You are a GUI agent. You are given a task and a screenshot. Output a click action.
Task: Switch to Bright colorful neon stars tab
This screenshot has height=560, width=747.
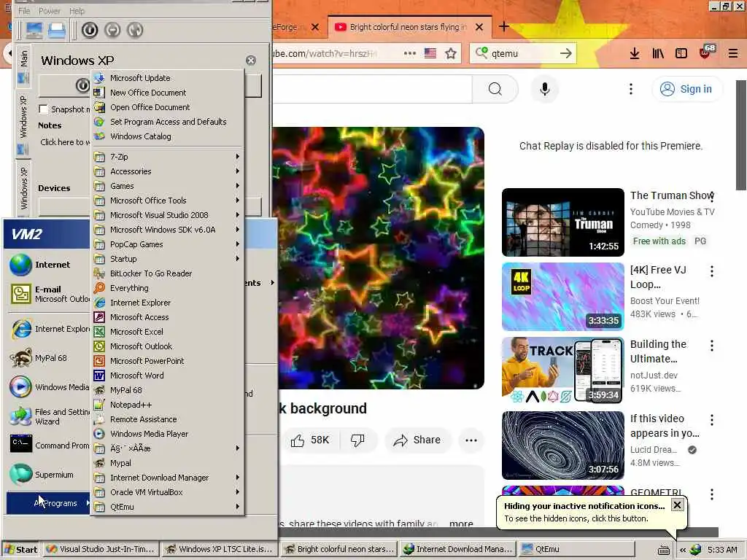407,27
